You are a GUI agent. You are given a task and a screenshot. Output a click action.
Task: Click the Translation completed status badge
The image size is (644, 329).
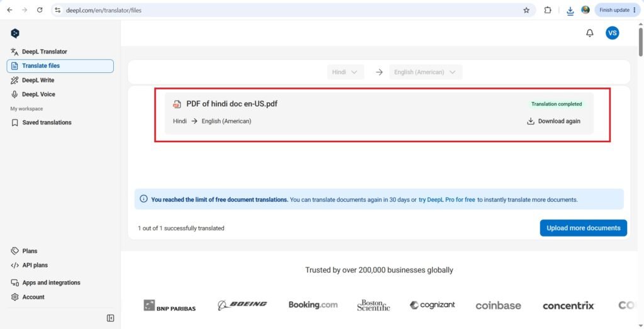coord(557,104)
